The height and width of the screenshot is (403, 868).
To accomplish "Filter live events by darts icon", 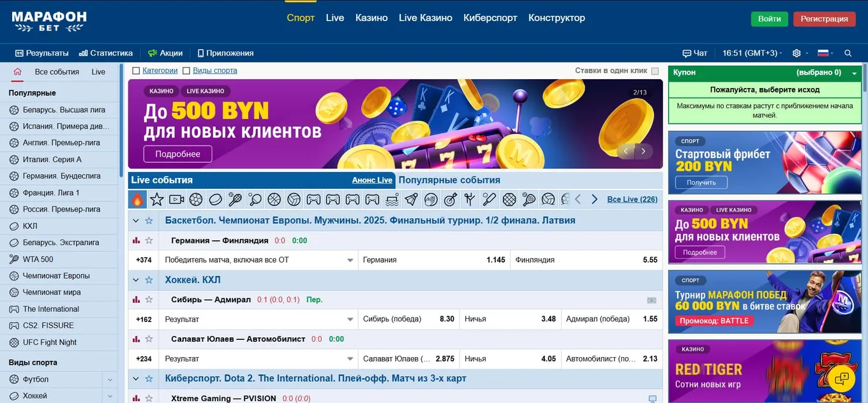I will click(x=450, y=200).
